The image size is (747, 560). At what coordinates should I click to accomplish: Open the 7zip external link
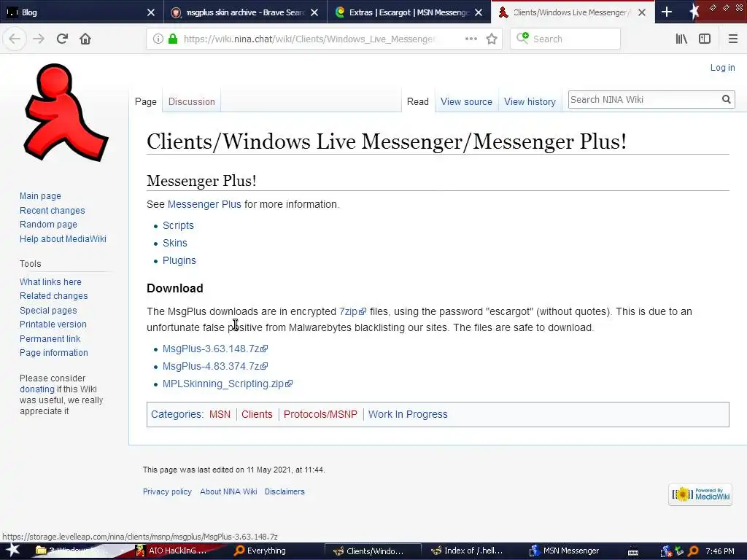(x=352, y=311)
